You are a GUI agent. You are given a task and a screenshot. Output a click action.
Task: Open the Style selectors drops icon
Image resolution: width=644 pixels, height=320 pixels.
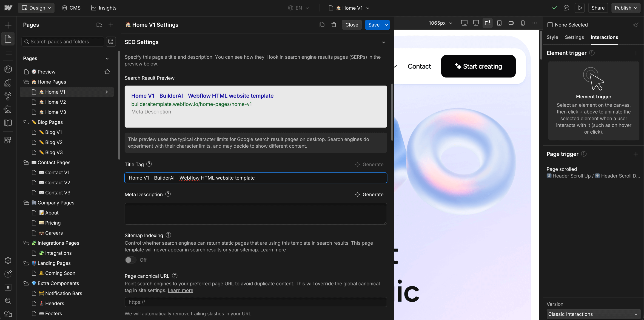tap(8, 96)
